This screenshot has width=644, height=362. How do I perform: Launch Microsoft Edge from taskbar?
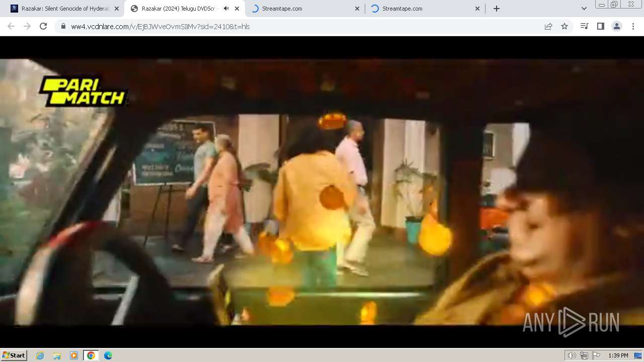point(108,355)
